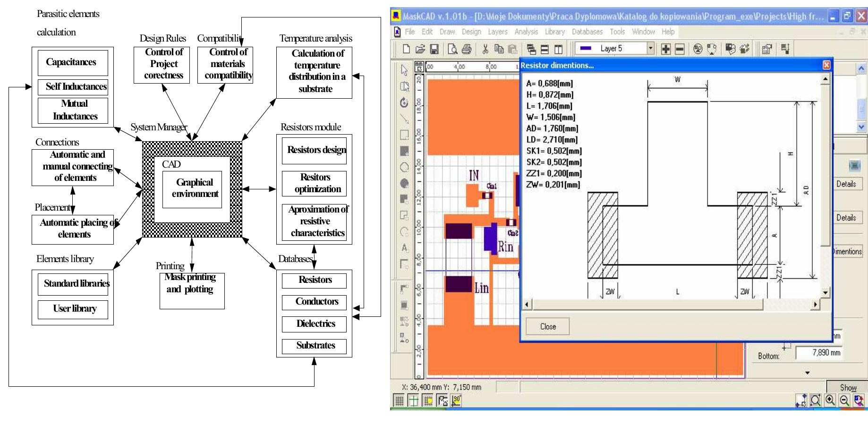This screenshot has width=868, height=425.
Task: Open the Design menu
Action: click(471, 32)
